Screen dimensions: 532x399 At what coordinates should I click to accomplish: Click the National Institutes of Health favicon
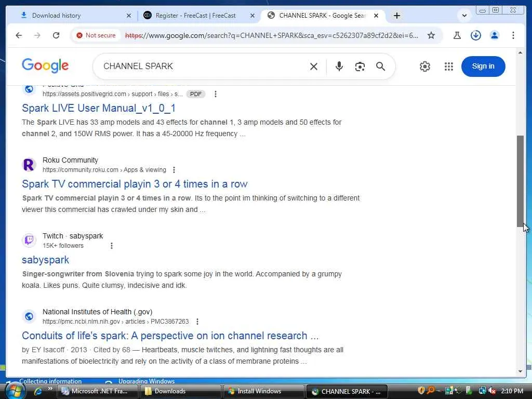point(29,316)
